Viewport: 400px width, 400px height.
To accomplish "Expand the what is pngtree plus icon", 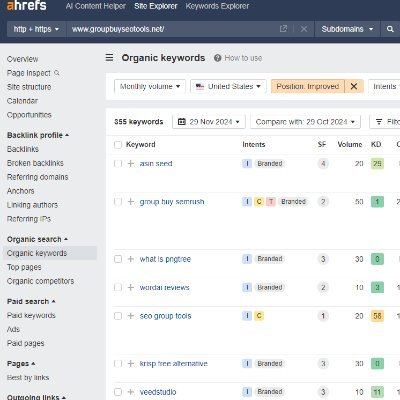I will tap(131, 259).
